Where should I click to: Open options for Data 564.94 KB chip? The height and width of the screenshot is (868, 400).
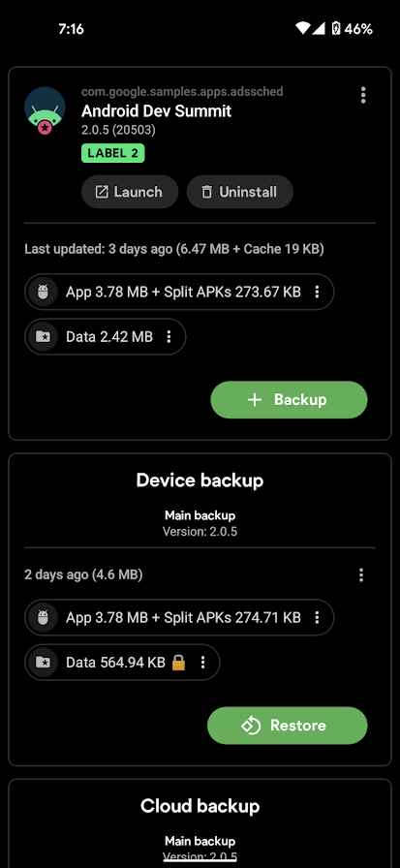coord(203,662)
